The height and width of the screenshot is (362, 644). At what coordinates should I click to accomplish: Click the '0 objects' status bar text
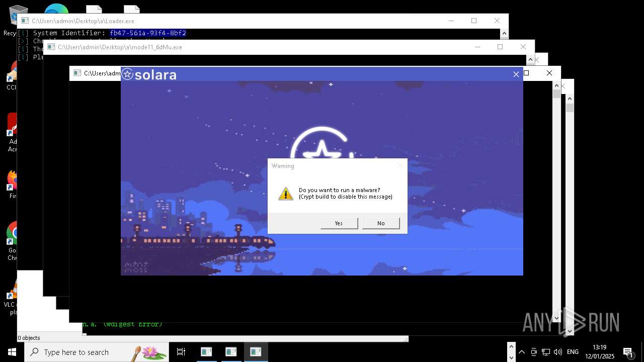(x=29, y=338)
